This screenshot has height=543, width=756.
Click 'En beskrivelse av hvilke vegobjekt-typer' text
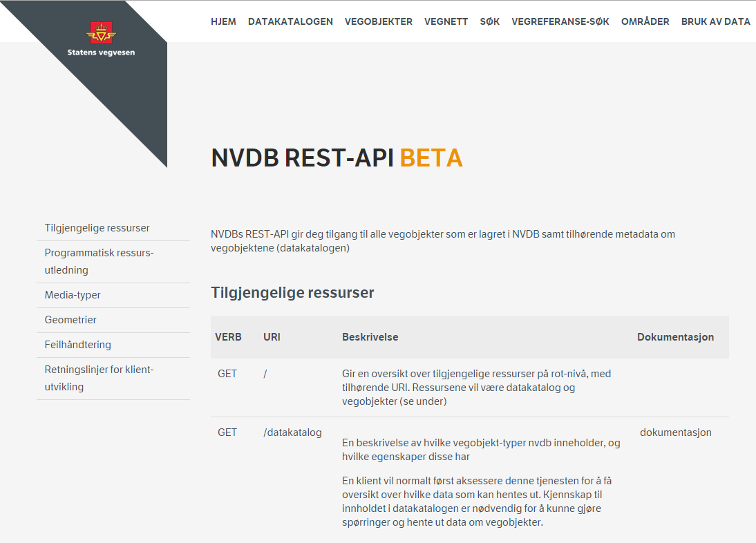[x=481, y=450]
